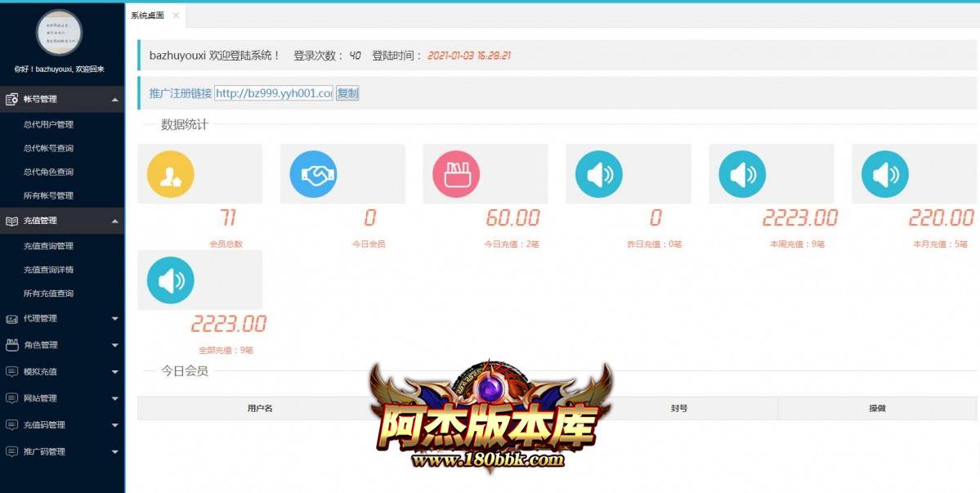Click the 220.00 monthly recharge value
This screenshot has width=980, height=493.
pos(942,218)
